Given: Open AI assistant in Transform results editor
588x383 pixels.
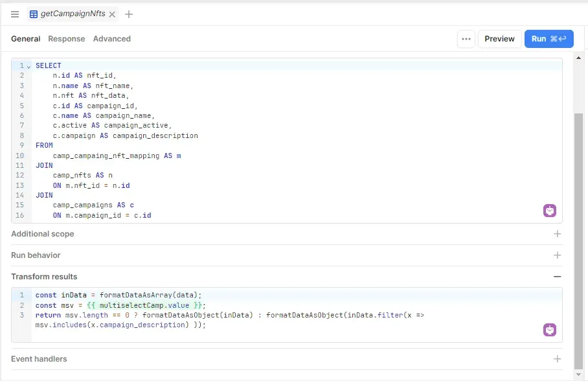Looking at the screenshot, I should click(550, 330).
